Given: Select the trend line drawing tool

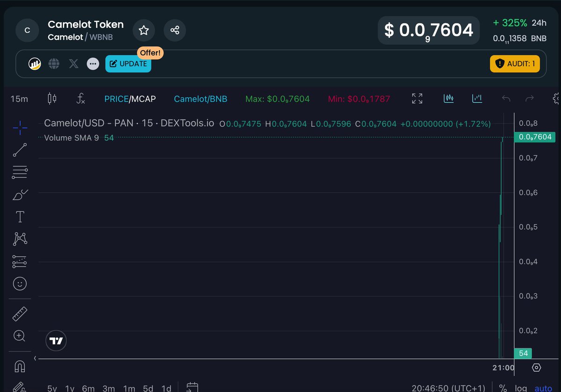Looking at the screenshot, I should [20, 150].
